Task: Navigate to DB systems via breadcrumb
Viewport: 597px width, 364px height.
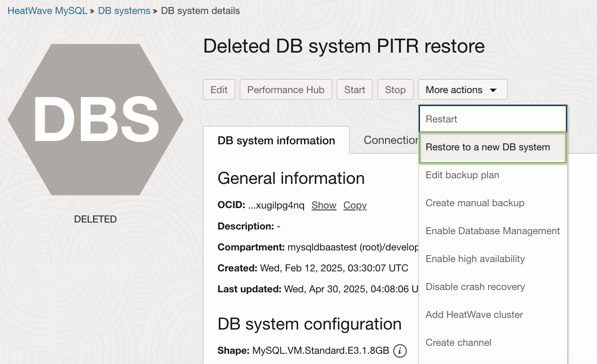Action: pos(124,10)
